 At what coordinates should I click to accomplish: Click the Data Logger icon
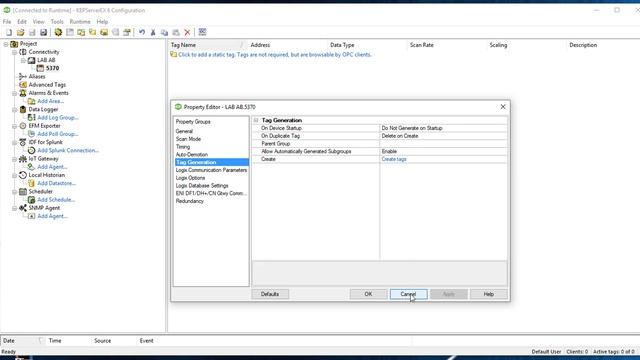coord(23,109)
